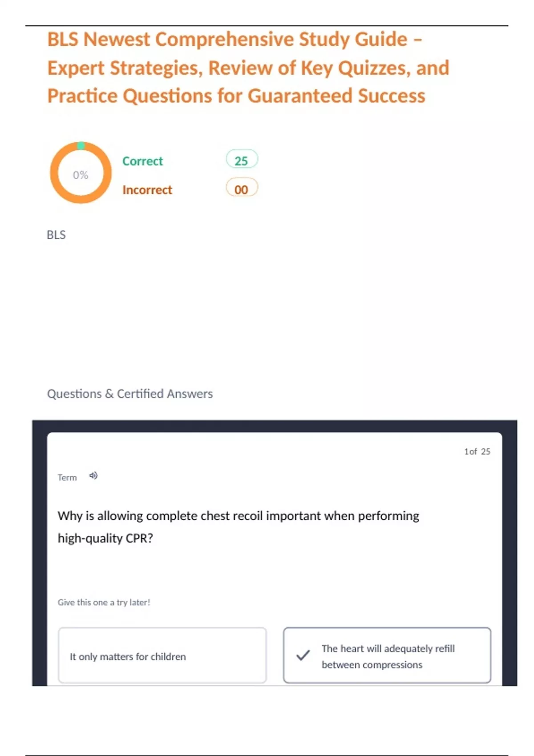Viewport: 534px width, 756px height.
Task: Click the "Expert Strategies" line of the title
Action: pyautogui.click(x=248, y=68)
